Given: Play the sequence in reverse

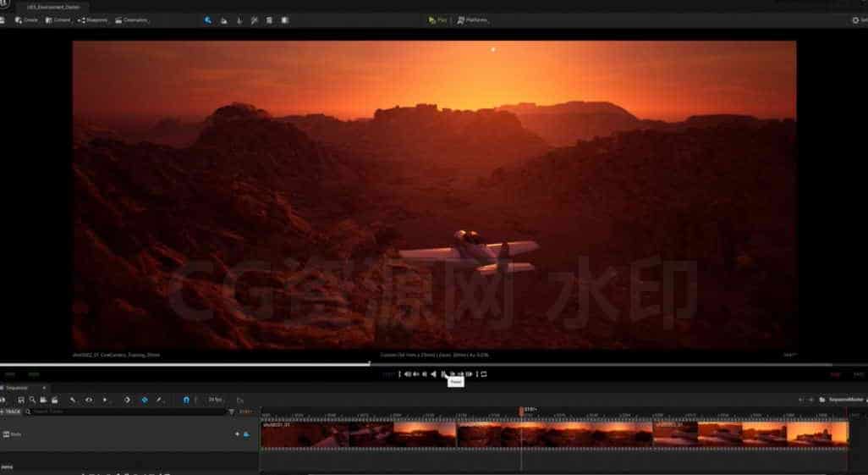Looking at the screenshot, I should (x=434, y=374).
